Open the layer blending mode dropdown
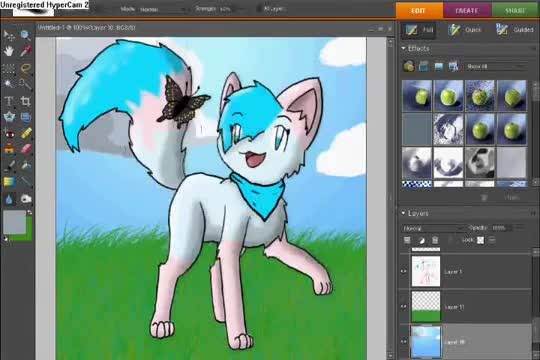 (433, 228)
